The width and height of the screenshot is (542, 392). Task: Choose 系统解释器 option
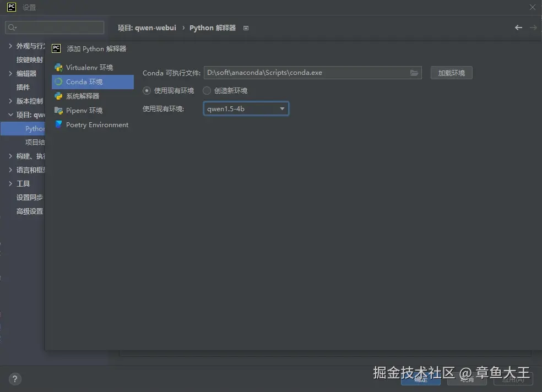tap(93, 96)
